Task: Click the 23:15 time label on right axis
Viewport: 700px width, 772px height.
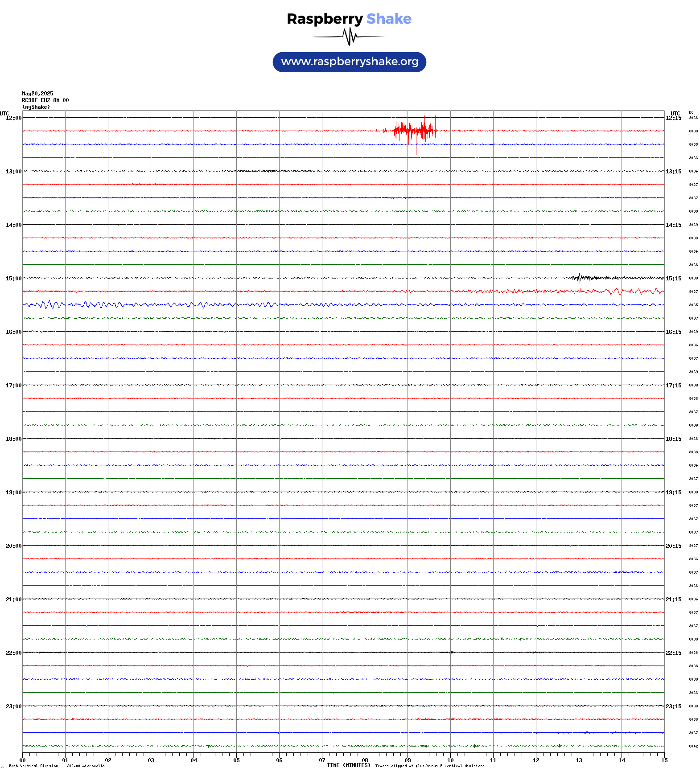Action: click(x=673, y=706)
